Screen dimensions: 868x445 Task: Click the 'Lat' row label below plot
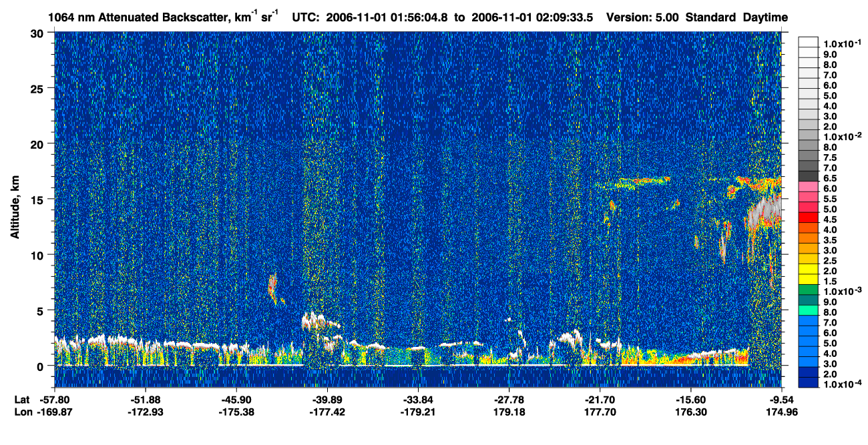[22, 400]
